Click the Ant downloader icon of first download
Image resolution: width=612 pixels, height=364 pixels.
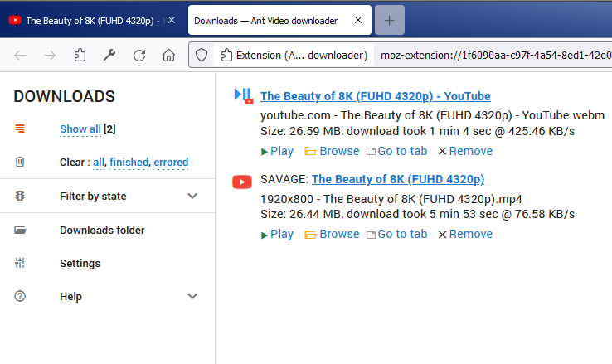(244, 96)
